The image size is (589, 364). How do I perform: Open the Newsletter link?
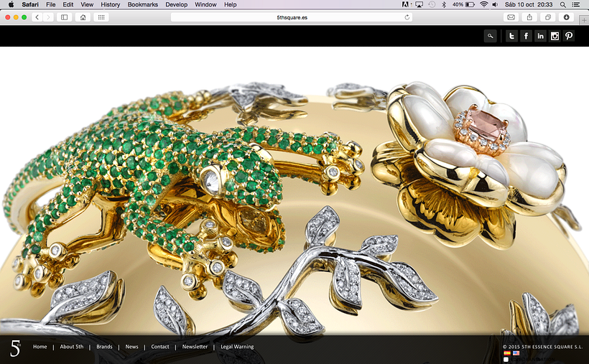195,347
